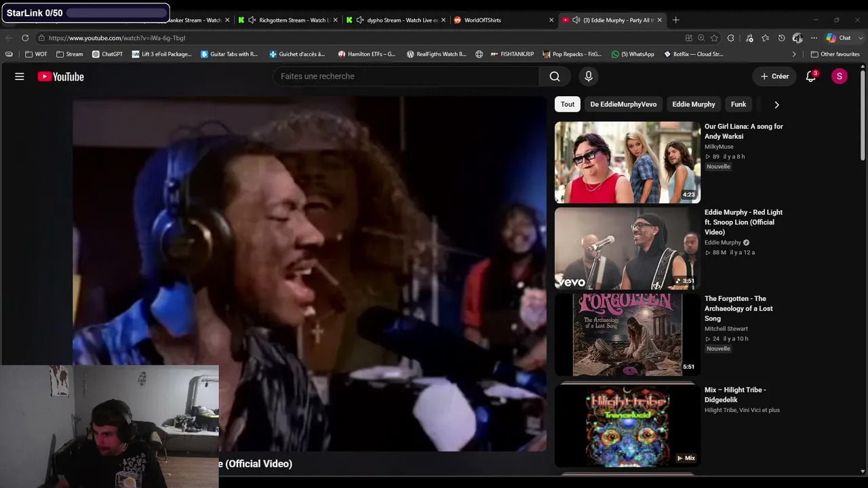Image resolution: width=868 pixels, height=488 pixels.
Task: Open the Copilot Chat button
Action: pyautogui.click(x=838, y=38)
